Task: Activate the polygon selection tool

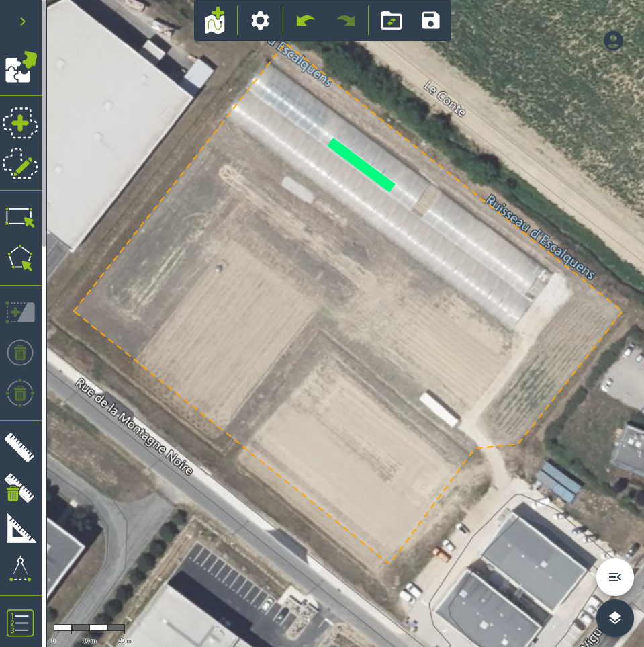Action: pyautogui.click(x=20, y=258)
